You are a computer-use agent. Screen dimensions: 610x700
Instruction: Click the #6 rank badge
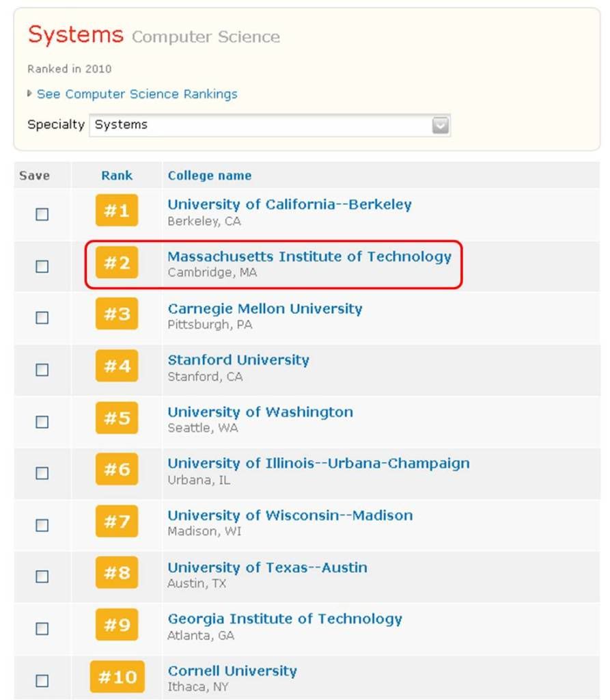point(116,470)
